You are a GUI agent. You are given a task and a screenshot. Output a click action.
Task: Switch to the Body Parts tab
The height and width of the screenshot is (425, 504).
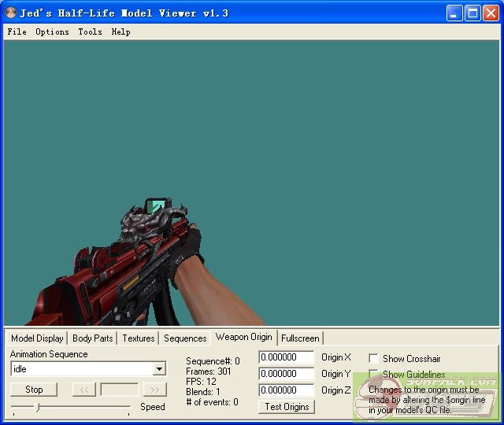[x=92, y=338]
